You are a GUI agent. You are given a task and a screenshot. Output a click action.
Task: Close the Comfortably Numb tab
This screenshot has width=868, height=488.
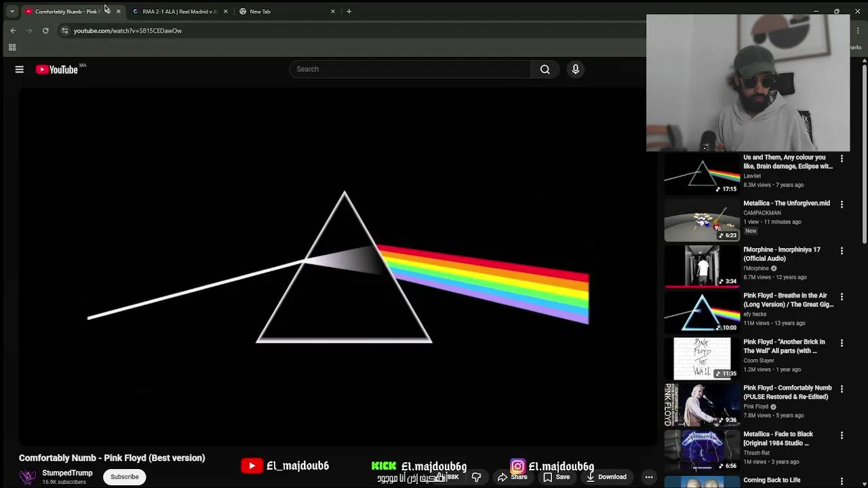pos(118,12)
